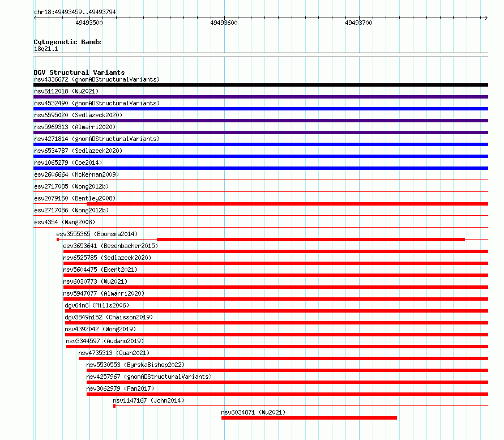Click dgv64n6 (Mills2006) label

(x=97, y=305)
